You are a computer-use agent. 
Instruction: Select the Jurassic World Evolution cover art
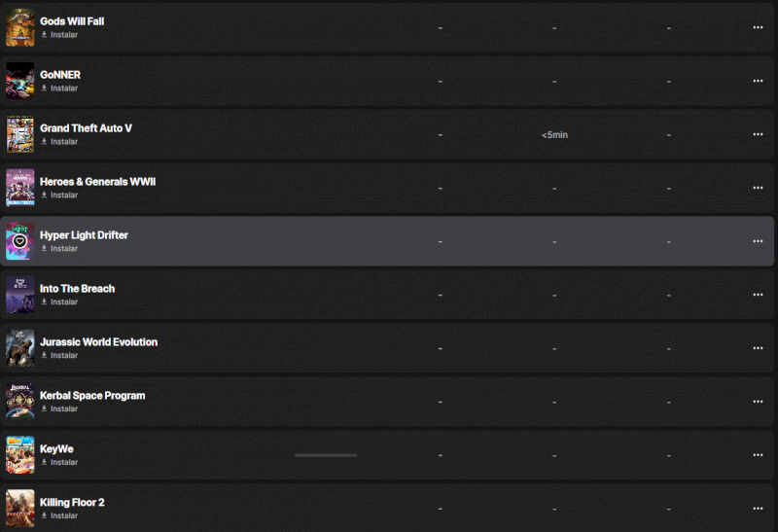[19, 348]
